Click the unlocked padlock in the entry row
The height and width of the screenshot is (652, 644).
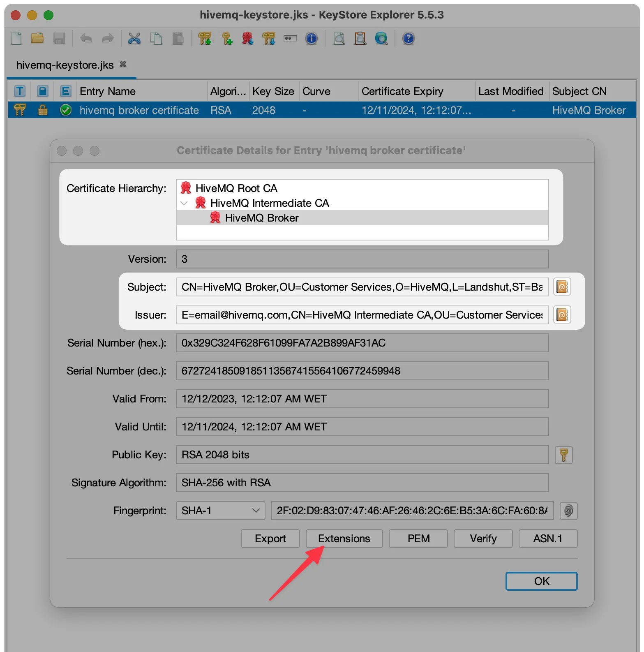[x=43, y=110]
